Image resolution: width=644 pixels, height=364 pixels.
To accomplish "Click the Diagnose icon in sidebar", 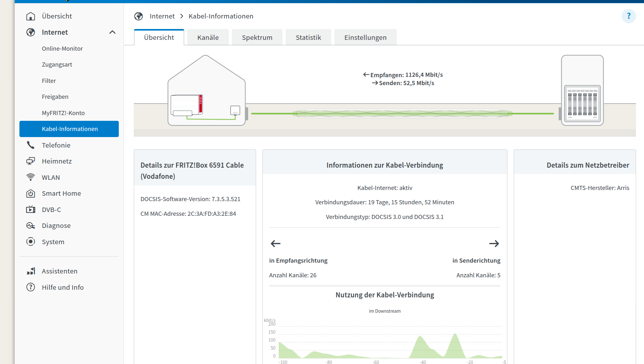I will pos(31,226).
